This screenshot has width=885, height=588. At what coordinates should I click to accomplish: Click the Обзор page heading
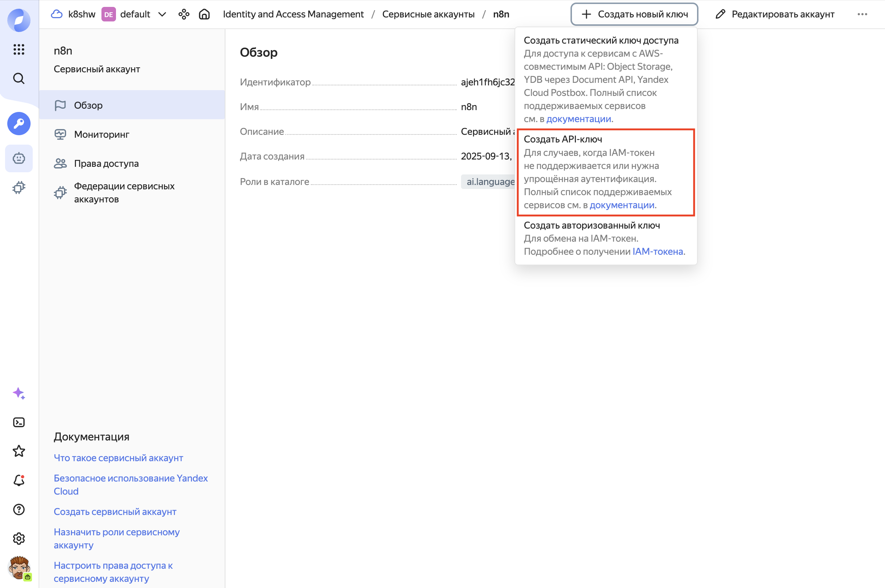tap(259, 52)
